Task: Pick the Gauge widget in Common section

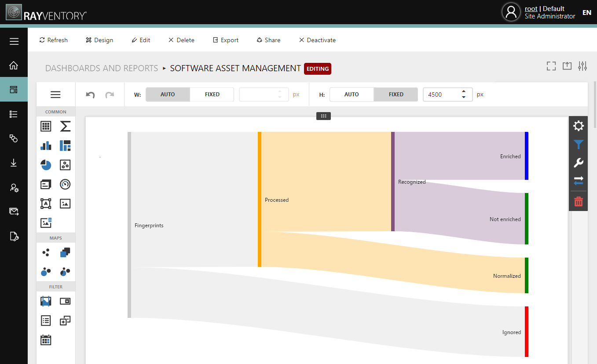Action: pos(65,184)
